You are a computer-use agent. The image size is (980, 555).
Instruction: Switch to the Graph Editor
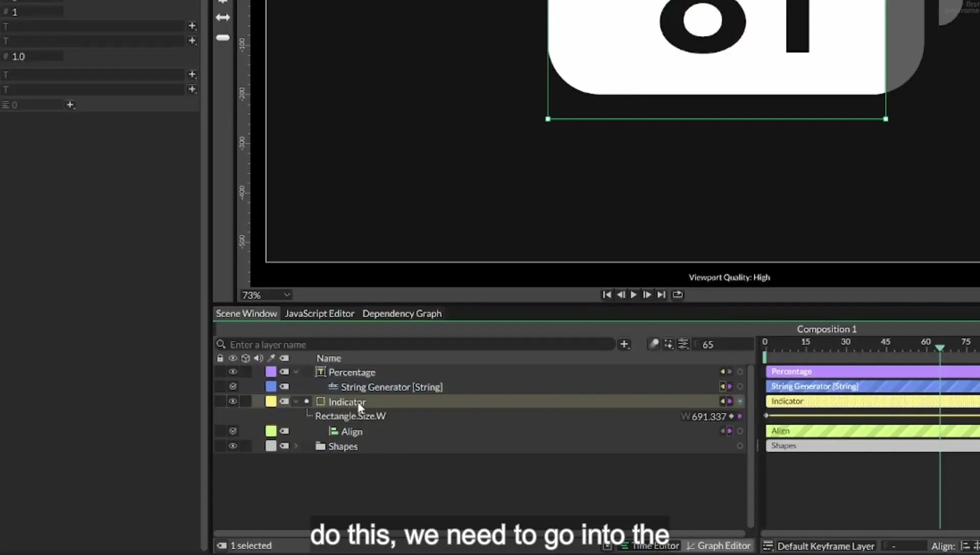click(x=719, y=546)
